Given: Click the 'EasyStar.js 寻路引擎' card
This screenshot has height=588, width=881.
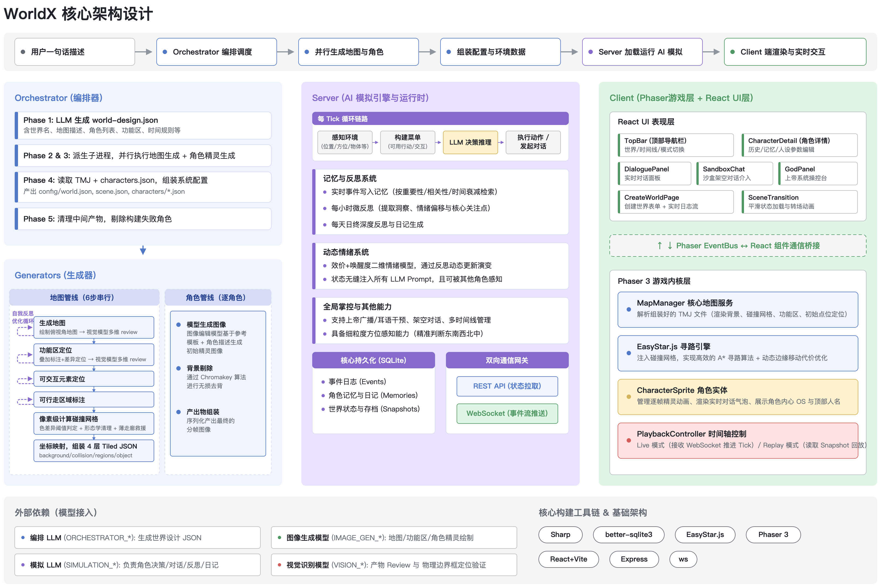Looking at the screenshot, I should click(x=737, y=353).
